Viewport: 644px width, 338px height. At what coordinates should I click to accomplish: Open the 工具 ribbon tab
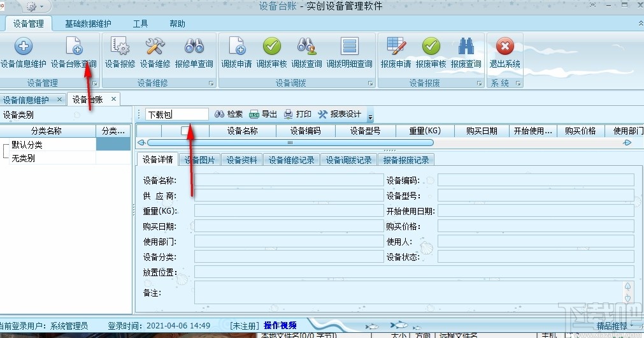point(140,24)
